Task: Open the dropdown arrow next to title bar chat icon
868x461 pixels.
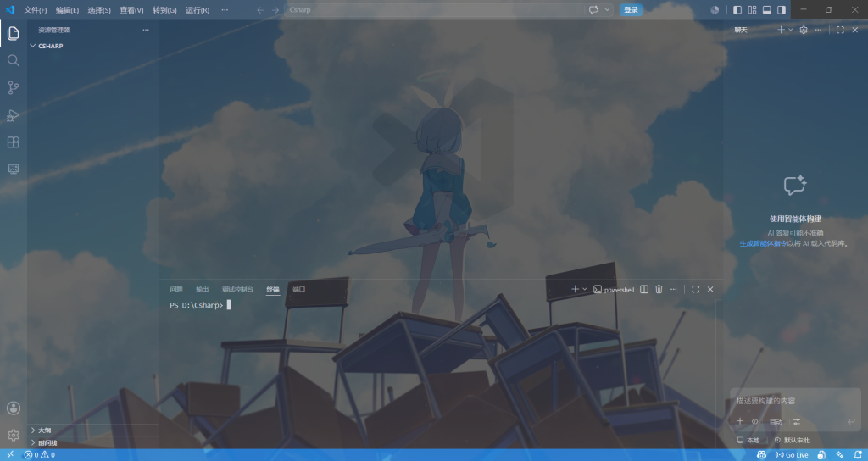Action: (607, 10)
